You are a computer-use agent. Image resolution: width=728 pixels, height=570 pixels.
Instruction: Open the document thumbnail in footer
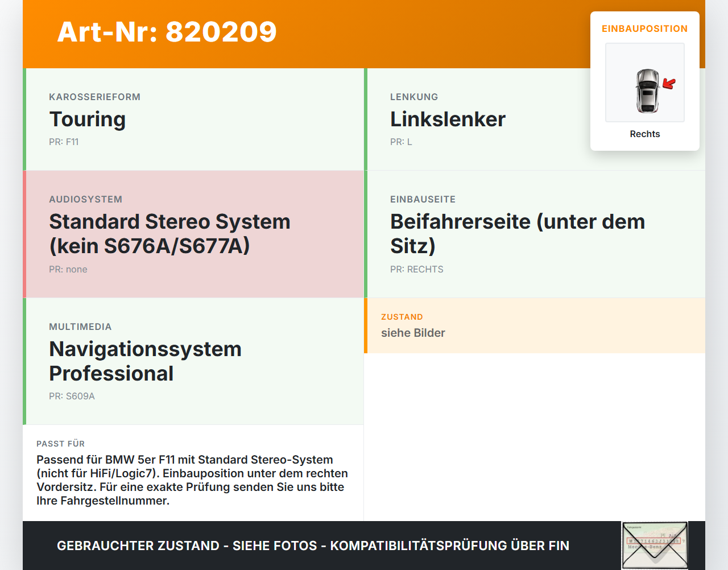point(655,545)
